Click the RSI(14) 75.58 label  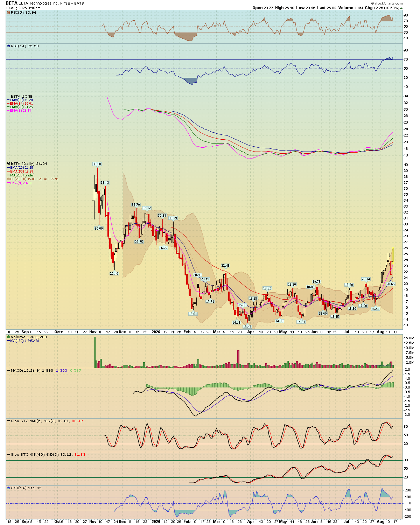(25, 46)
